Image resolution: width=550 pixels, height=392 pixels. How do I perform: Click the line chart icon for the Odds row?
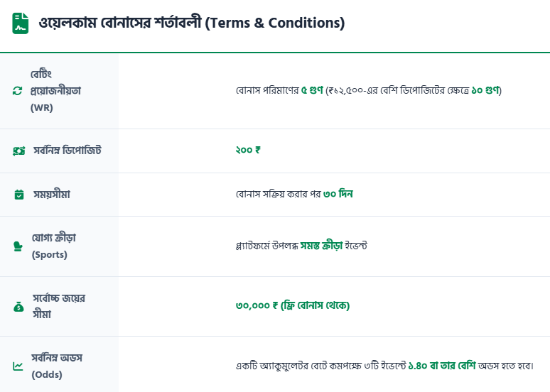[18, 366]
